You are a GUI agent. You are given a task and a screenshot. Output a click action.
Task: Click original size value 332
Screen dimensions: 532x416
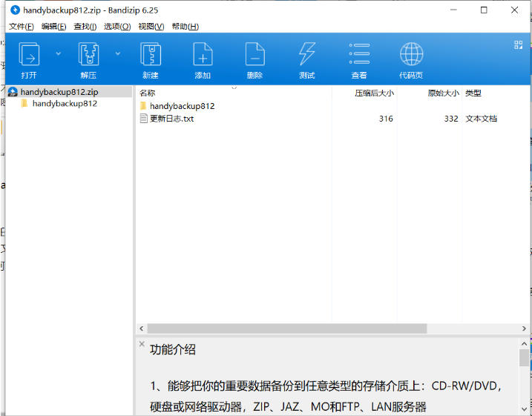pos(451,119)
